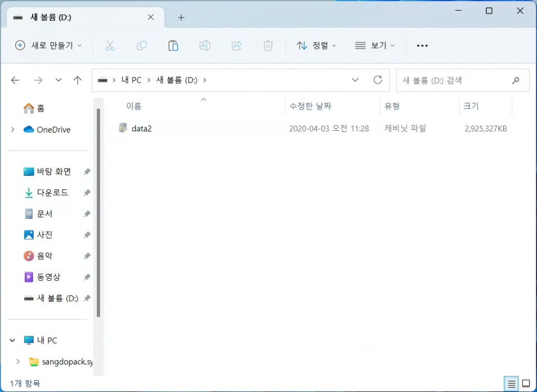Select the data2 cabinet file
This screenshot has height=392, width=537.
(x=142, y=129)
